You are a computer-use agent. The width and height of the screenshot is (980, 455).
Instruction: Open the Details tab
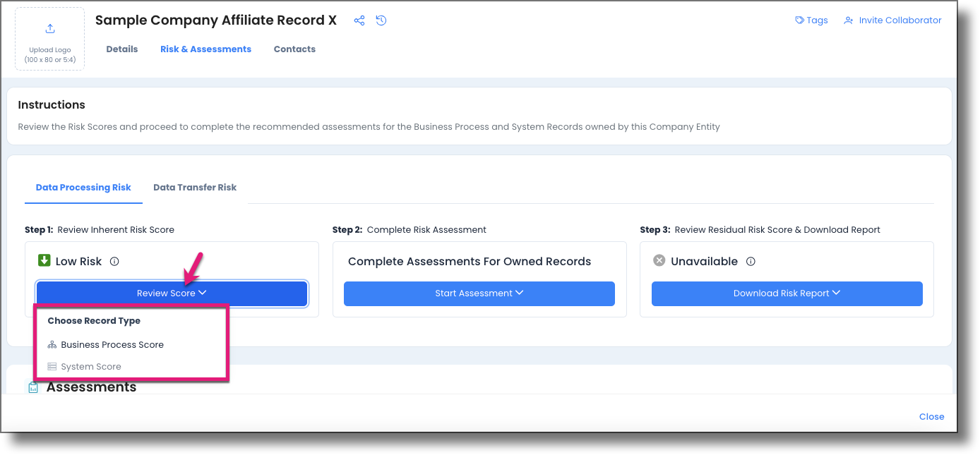click(122, 49)
